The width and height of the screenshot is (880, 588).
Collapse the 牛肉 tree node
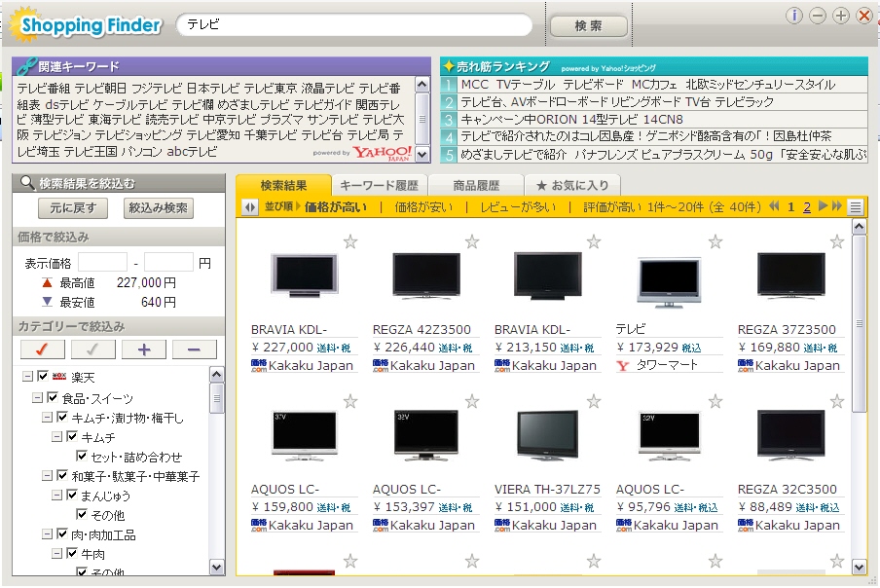pyautogui.click(x=56, y=554)
